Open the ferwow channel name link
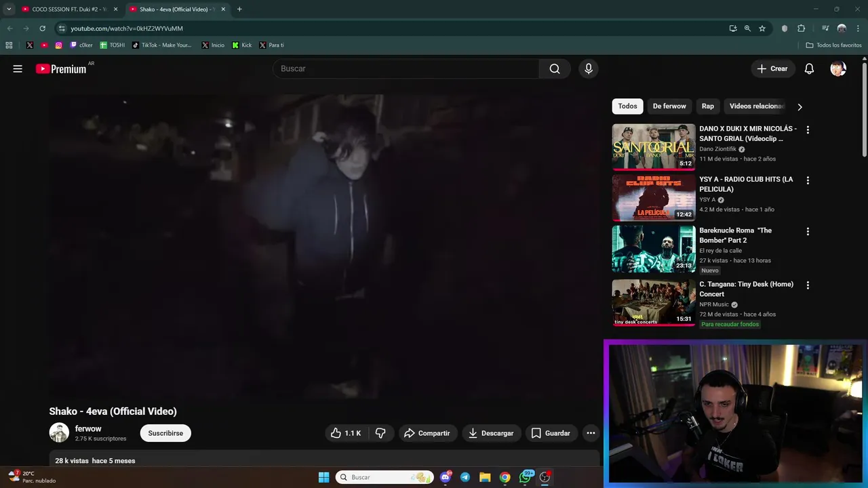 (x=88, y=428)
